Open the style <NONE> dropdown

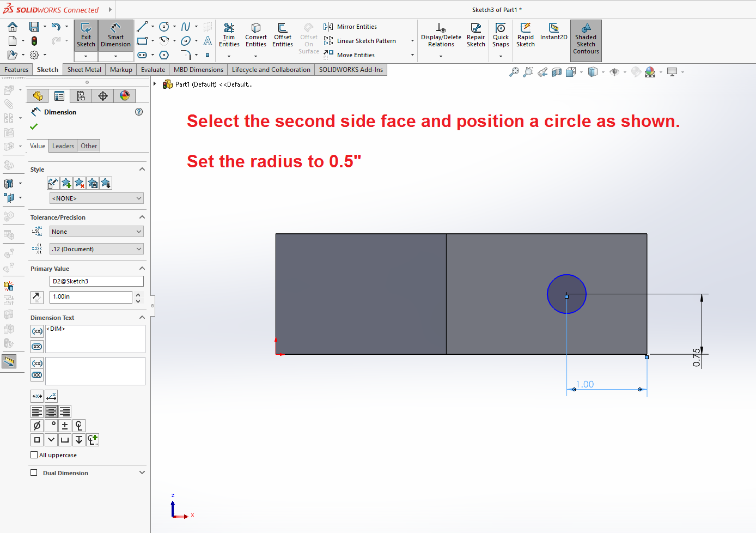coord(96,198)
